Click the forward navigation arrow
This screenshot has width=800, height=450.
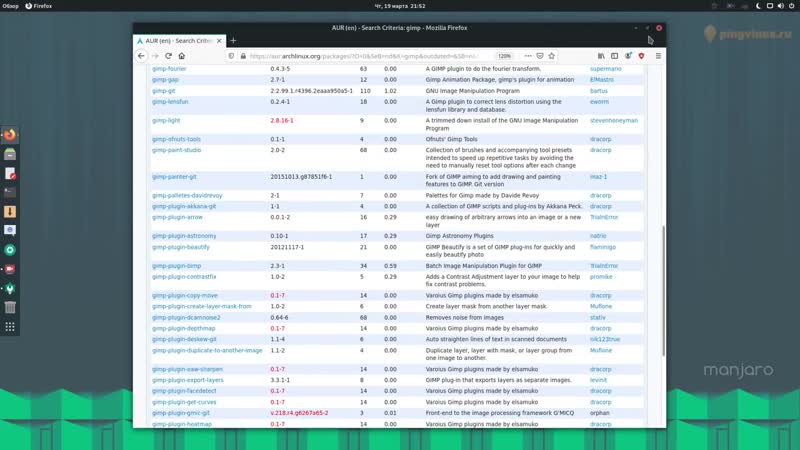click(x=155, y=56)
